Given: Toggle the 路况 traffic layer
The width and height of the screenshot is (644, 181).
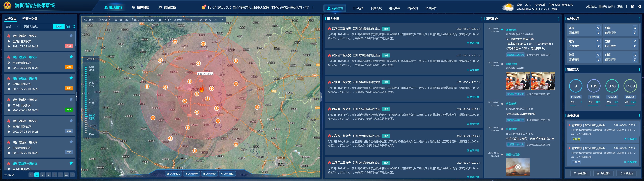Looking at the screenshot, I should coord(135,20).
